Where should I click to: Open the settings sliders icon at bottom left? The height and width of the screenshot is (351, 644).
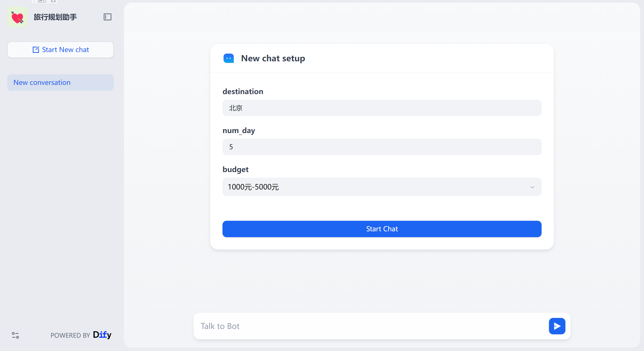click(x=15, y=335)
